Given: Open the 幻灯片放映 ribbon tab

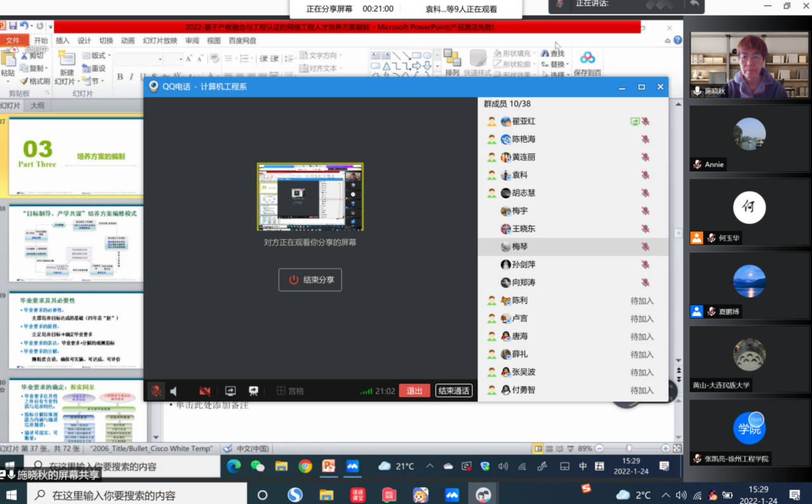Looking at the screenshot, I should point(160,41).
